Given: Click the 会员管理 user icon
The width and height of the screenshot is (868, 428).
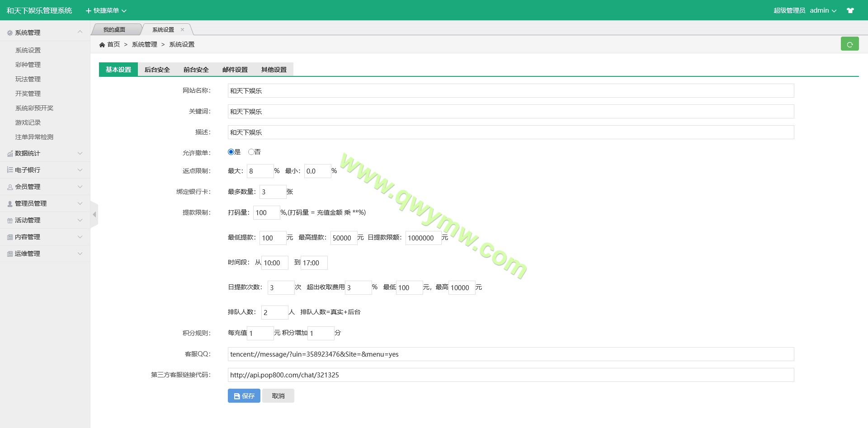Looking at the screenshot, I should pyautogui.click(x=10, y=187).
